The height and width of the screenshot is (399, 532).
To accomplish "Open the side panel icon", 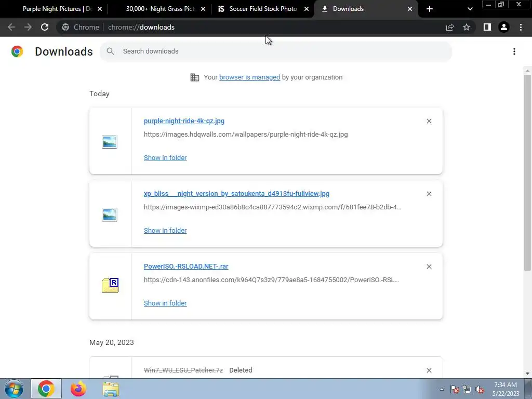I will click(x=487, y=27).
